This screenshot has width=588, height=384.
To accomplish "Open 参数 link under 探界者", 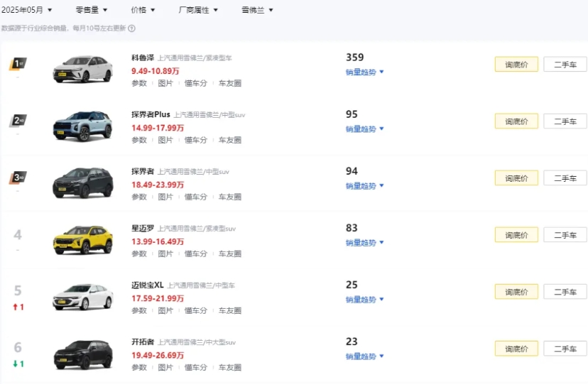I will tap(139, 197).
